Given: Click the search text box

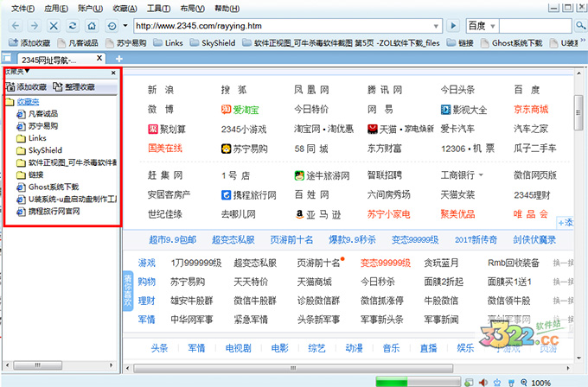Looking at the screenshot, I should click(x=535, y=26).
